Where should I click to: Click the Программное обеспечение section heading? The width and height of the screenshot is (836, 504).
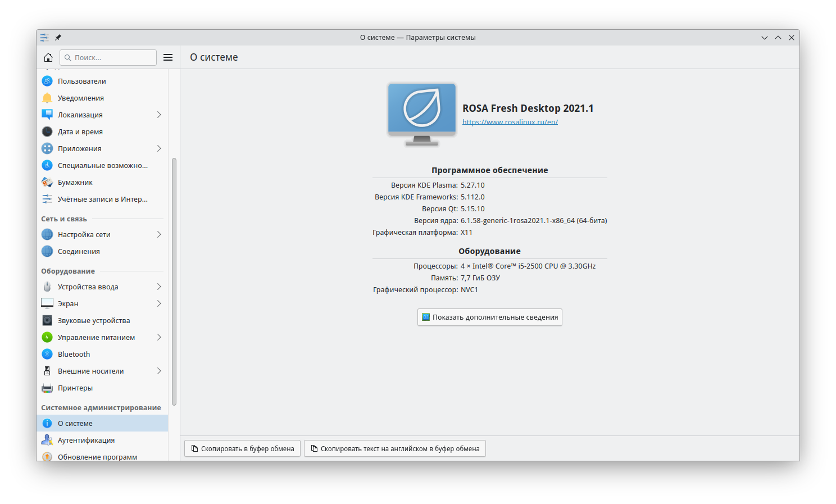click(490, 170)
